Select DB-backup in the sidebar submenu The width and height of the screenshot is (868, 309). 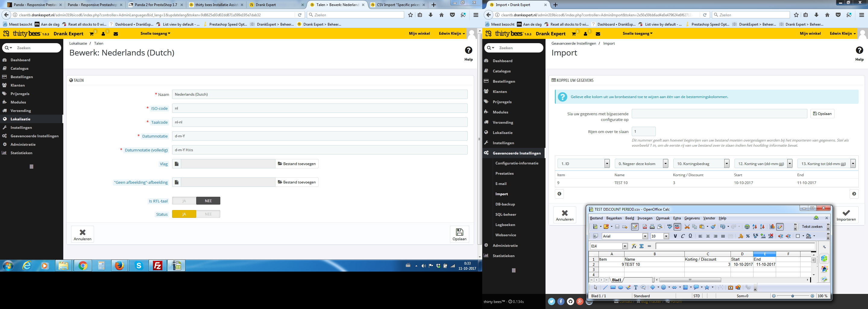505,204
